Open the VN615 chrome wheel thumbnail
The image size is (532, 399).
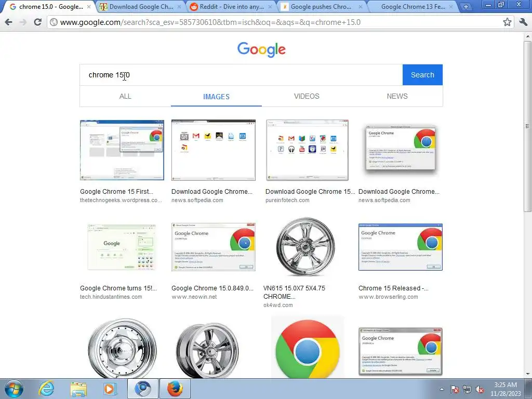(x=305, y=247)
